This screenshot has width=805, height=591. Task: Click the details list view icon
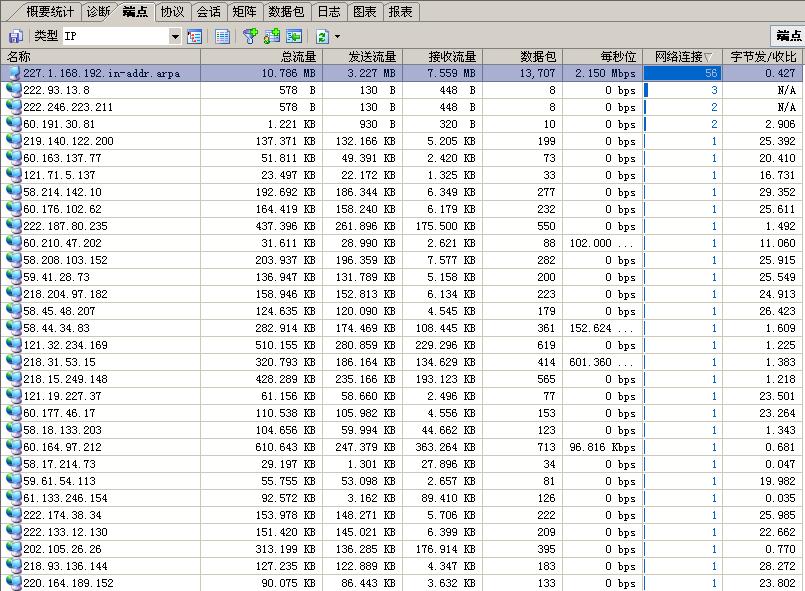click(223, 36)
